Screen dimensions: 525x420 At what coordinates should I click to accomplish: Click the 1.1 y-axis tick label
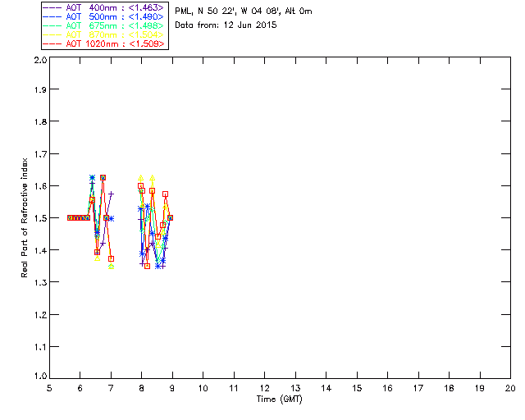pyautogui.click(x=40, y=347)
